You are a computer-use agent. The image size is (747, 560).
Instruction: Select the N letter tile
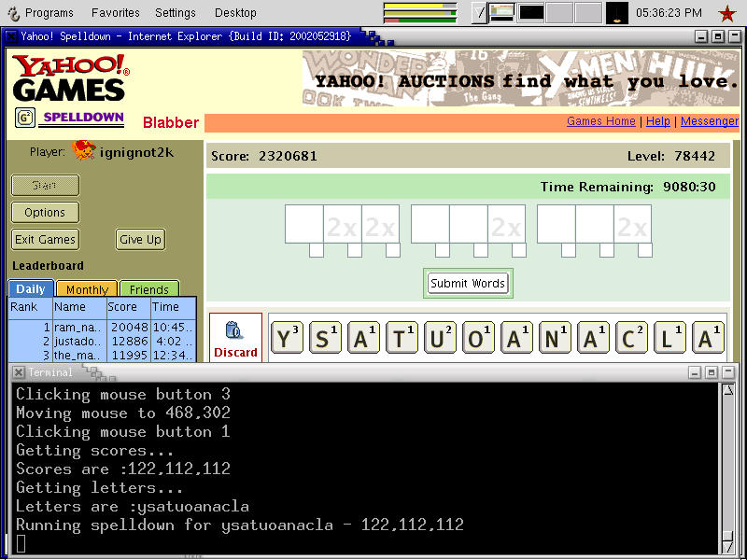pyautogui.click(x=555, y=338)
